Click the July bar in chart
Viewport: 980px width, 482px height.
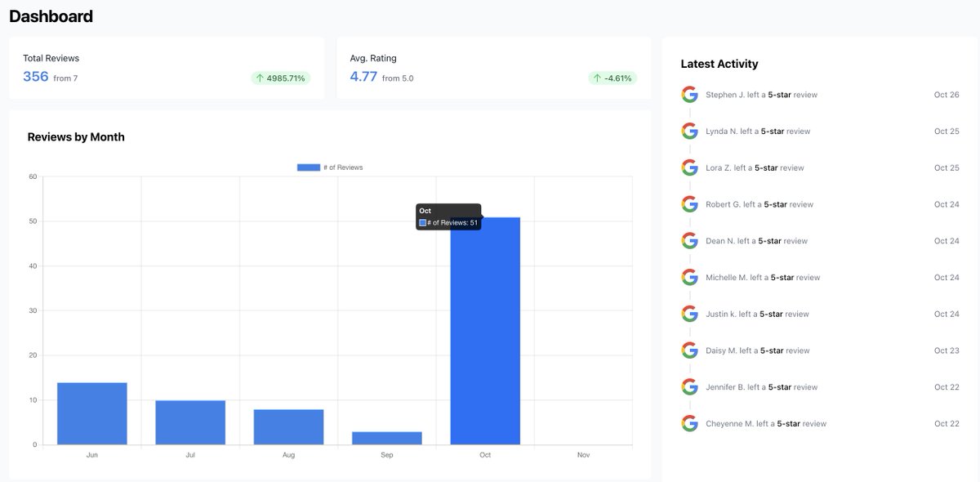190,422
